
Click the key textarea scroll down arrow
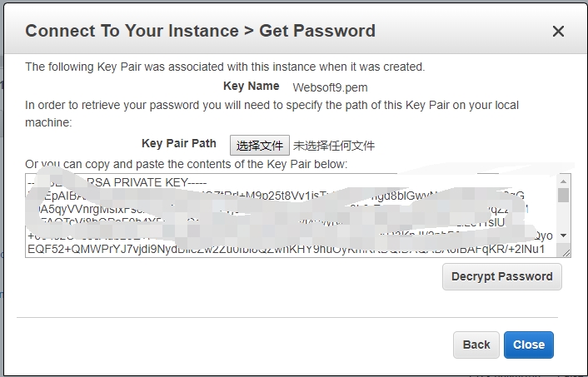tap(564, 236)
